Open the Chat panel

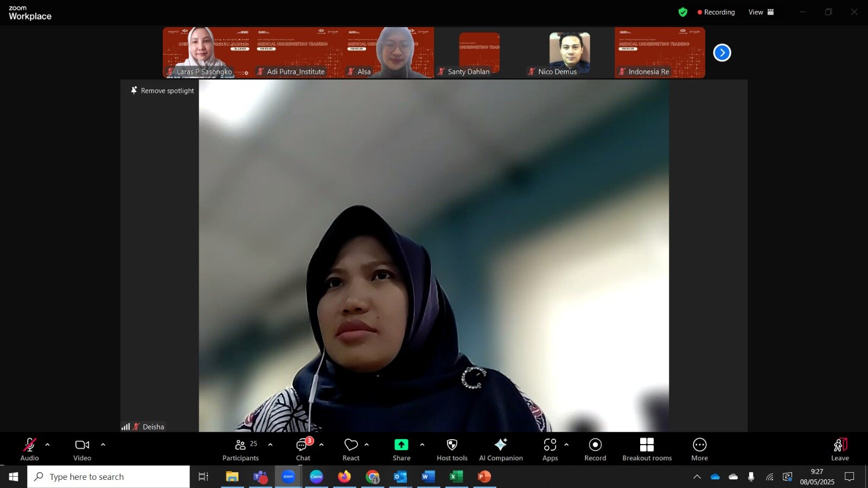pyautogui.click(x=303, y=450)
